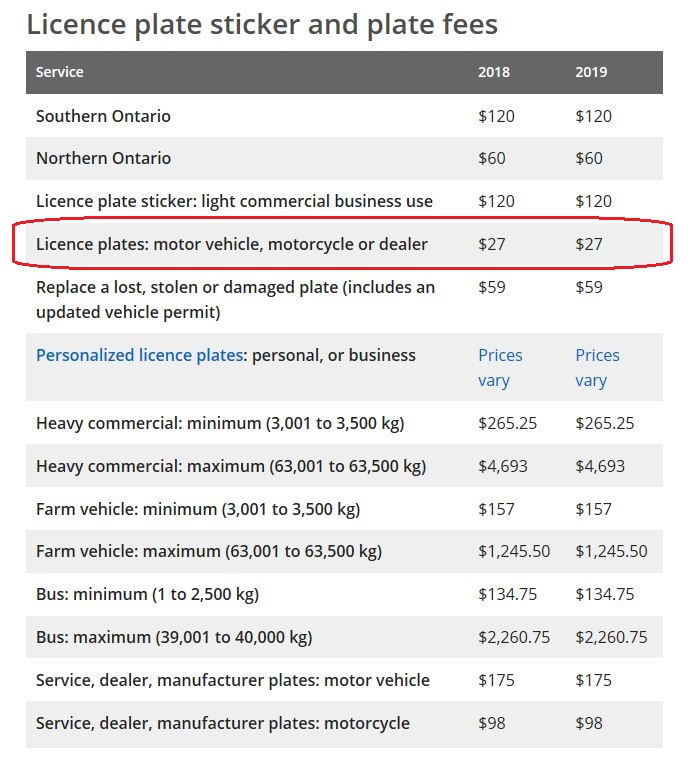The height and width of the screenshot is (770, 696).
Task: Click the Bus maximum row label
Action: (x=174, y=637)
